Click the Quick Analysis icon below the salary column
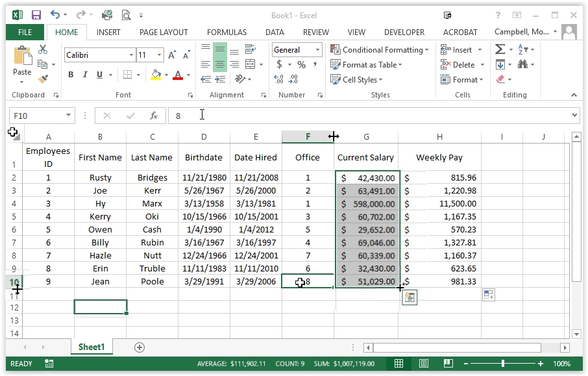Image resolution: width=588 pixels, height=376 pixels. point(409,297)
